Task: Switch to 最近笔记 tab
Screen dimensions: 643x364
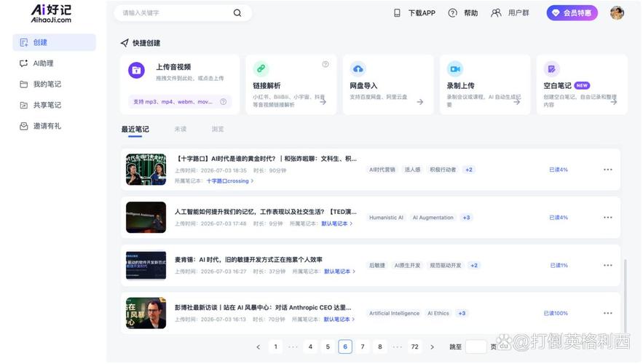Action: [x=135, y=129]
